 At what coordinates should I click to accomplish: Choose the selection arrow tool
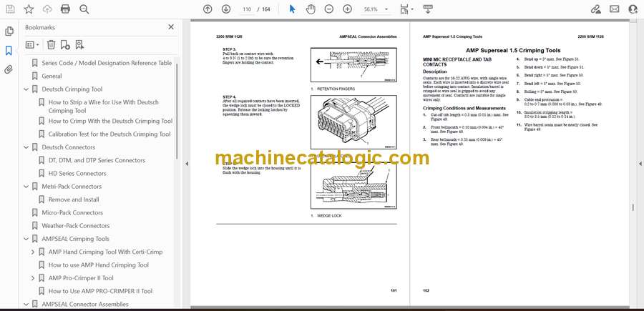pos(292,9)
